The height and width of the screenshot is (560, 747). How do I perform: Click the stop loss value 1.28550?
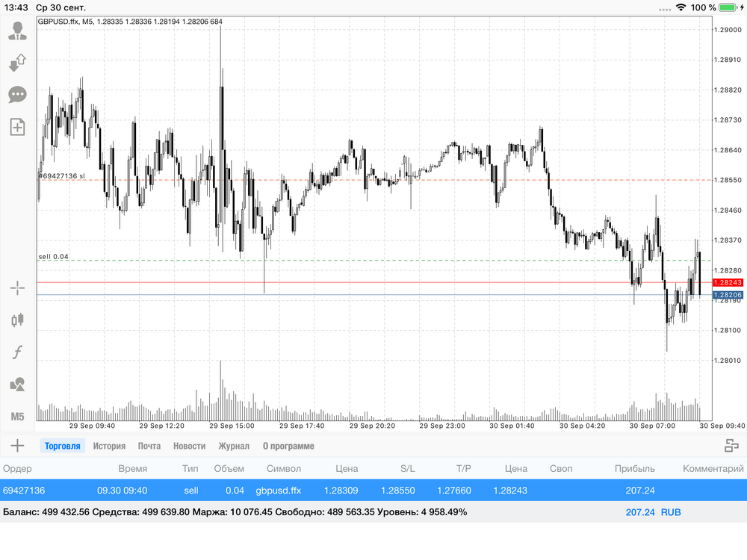click(398, 491)
